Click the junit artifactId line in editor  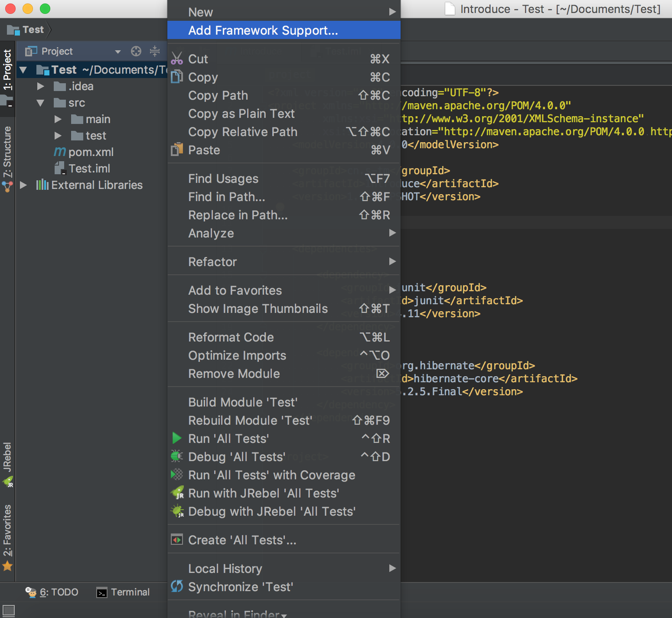tap(462, 300)
